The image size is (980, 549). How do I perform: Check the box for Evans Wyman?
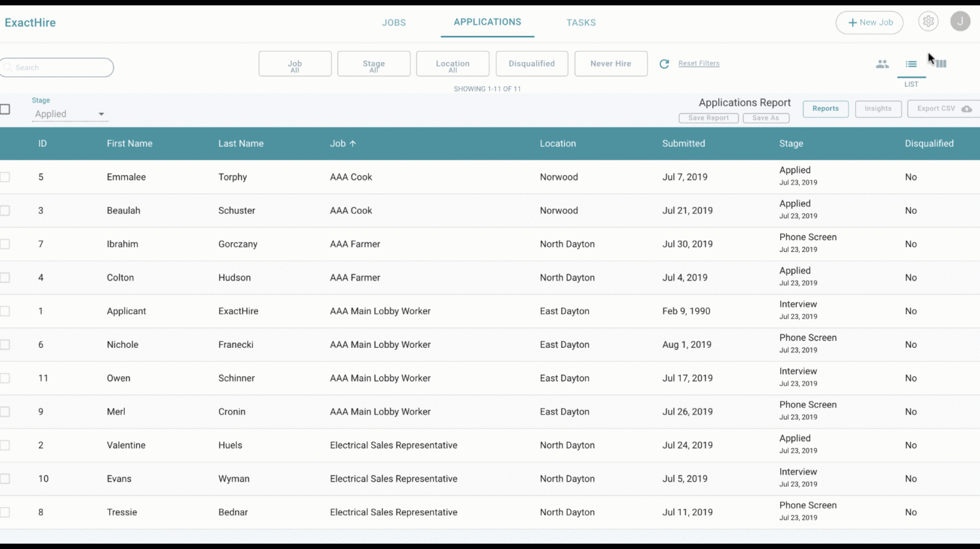tap(5, 478)
